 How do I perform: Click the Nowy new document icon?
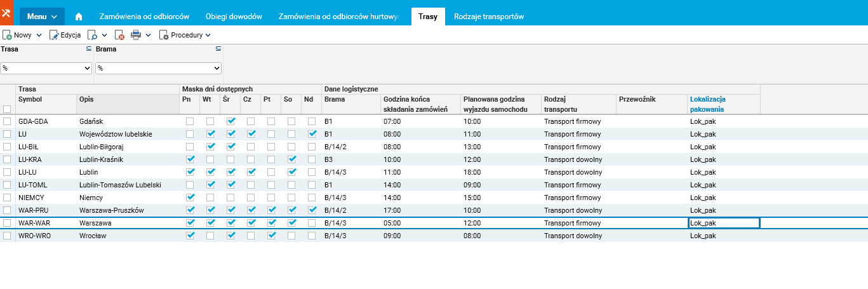point(8,36)
